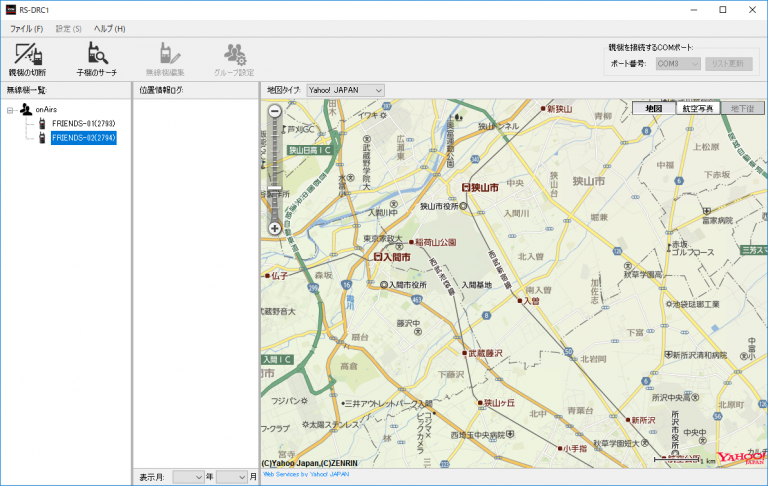Image resolution: width=768 pixels, height=486 pixels.
Task: Switch map to 地下街 view
Action: click(x=742, y=108)
